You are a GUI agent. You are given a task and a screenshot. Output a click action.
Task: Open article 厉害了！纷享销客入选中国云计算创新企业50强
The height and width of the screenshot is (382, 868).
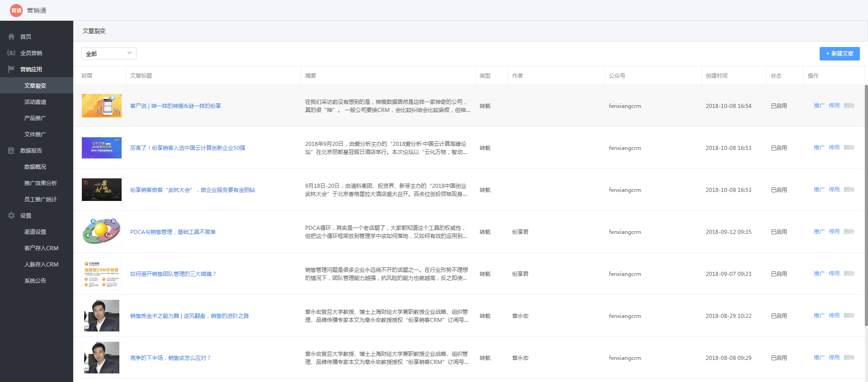pos(188,148)
